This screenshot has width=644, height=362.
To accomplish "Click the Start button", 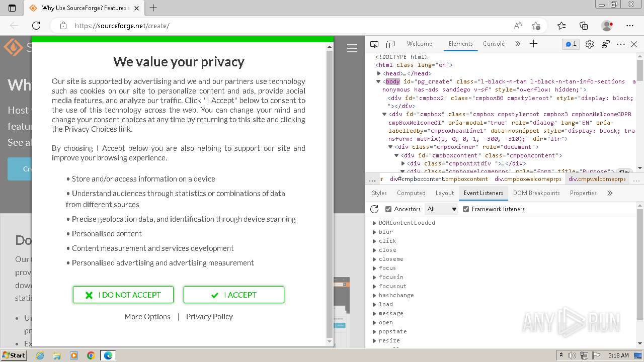I will click(x=14, y=355).
